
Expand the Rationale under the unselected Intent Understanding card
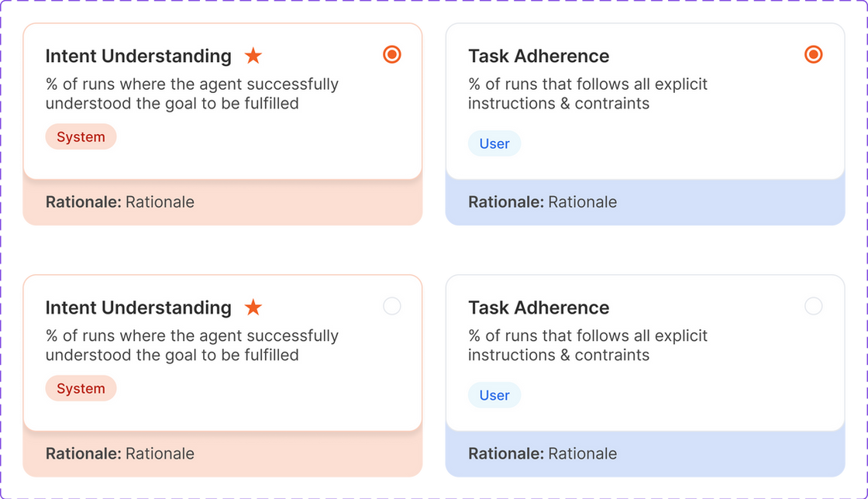[x=120, y=454]
